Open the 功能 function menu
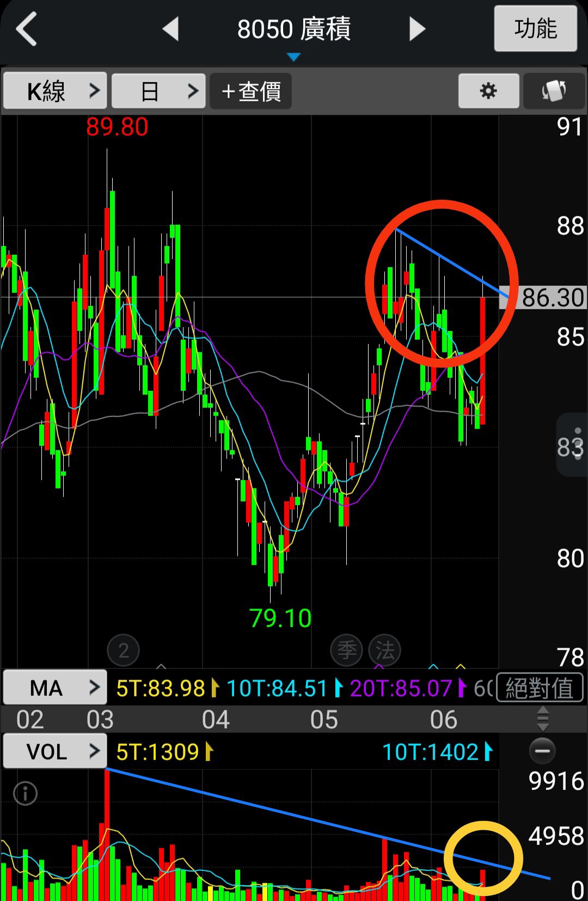Screen dimensions: 588x901 click(536, 28)
